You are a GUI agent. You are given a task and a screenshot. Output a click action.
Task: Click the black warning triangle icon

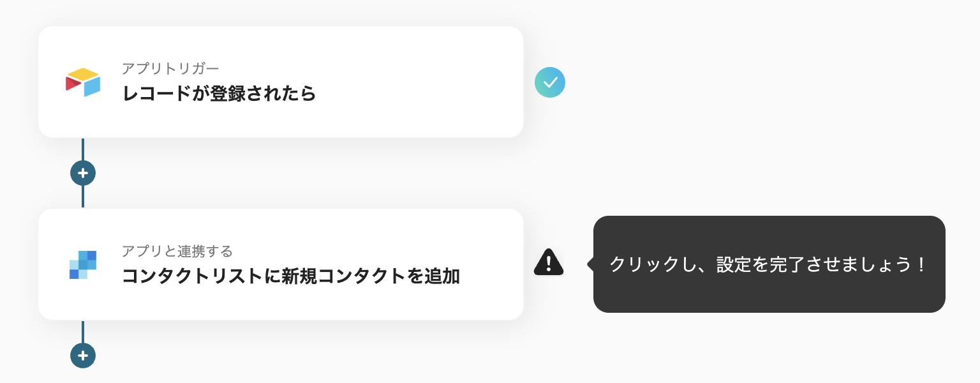[x=549, y=262]
